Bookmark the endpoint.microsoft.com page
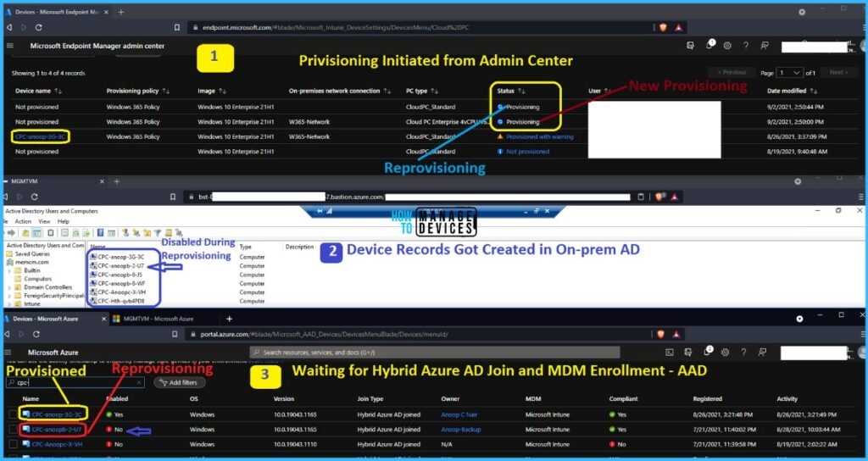Image resolution: width=868 pixels, height=461 pixels. point(176,27)
